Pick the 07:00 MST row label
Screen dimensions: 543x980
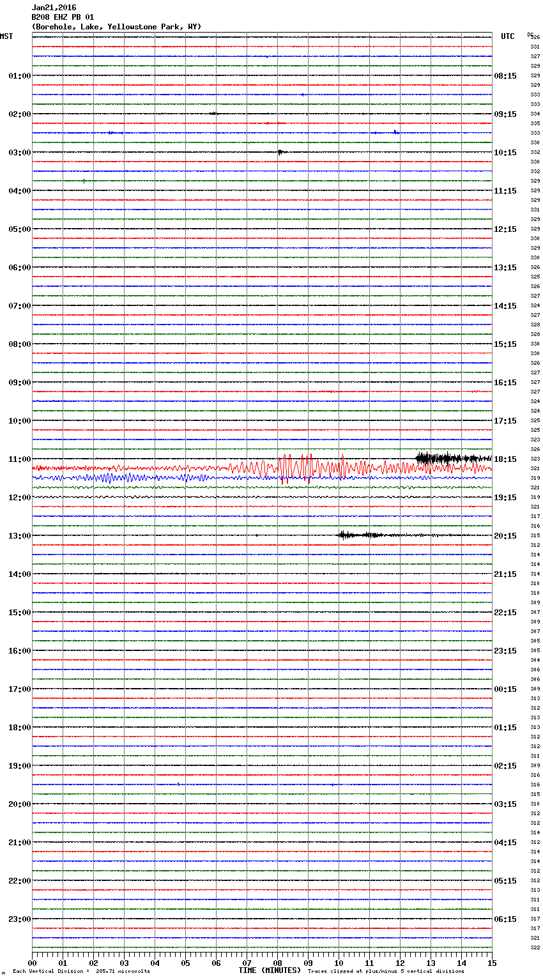tap(19, 306)
